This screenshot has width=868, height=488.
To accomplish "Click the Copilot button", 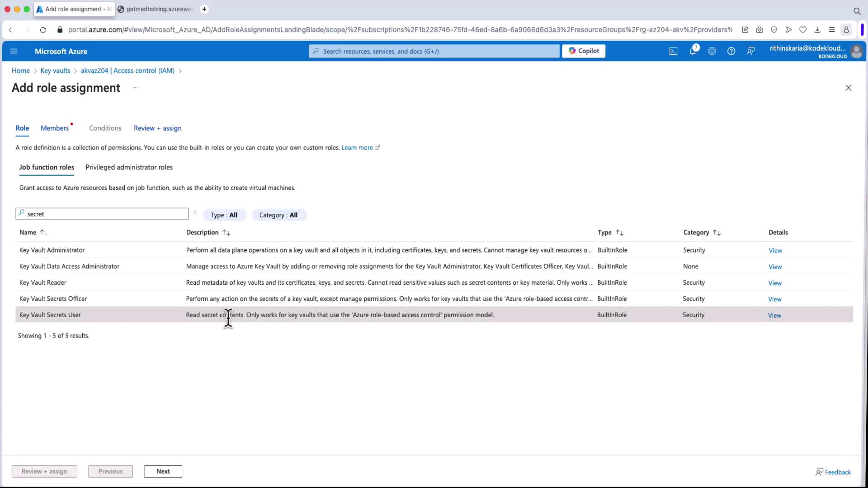I will [583, 51].
